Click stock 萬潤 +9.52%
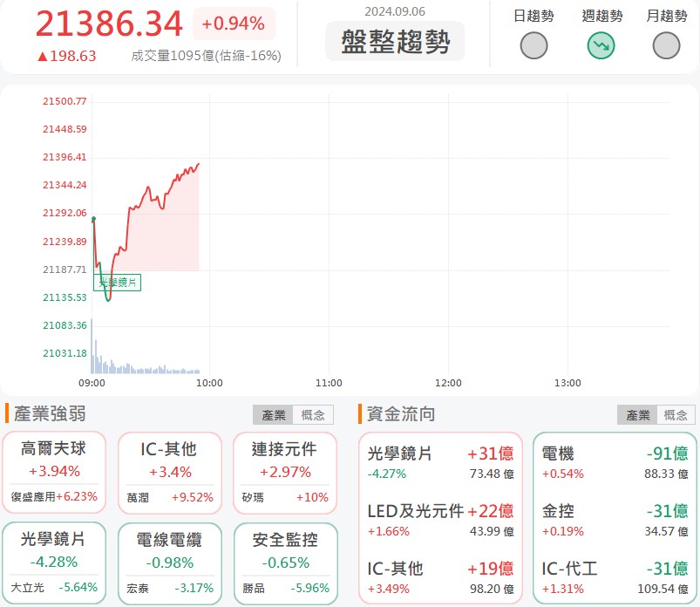Screen dimensions: 700x607 pyautogui.click(x=170, y=498)
